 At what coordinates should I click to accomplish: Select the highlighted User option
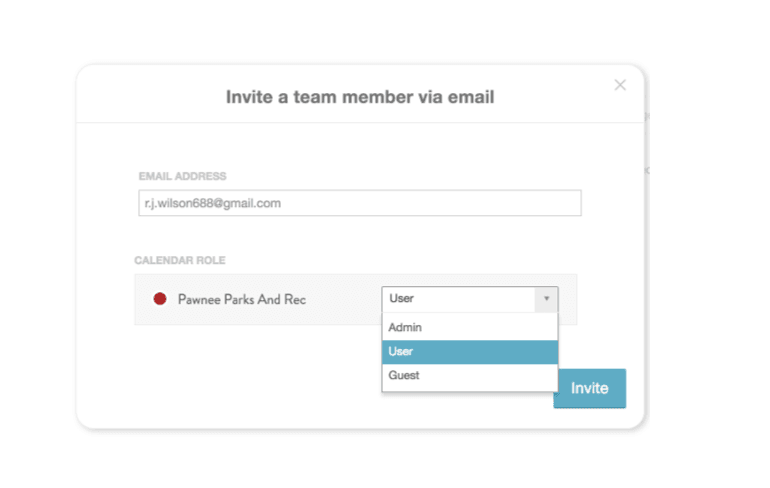pyautogui.click(x=402, y=352)
